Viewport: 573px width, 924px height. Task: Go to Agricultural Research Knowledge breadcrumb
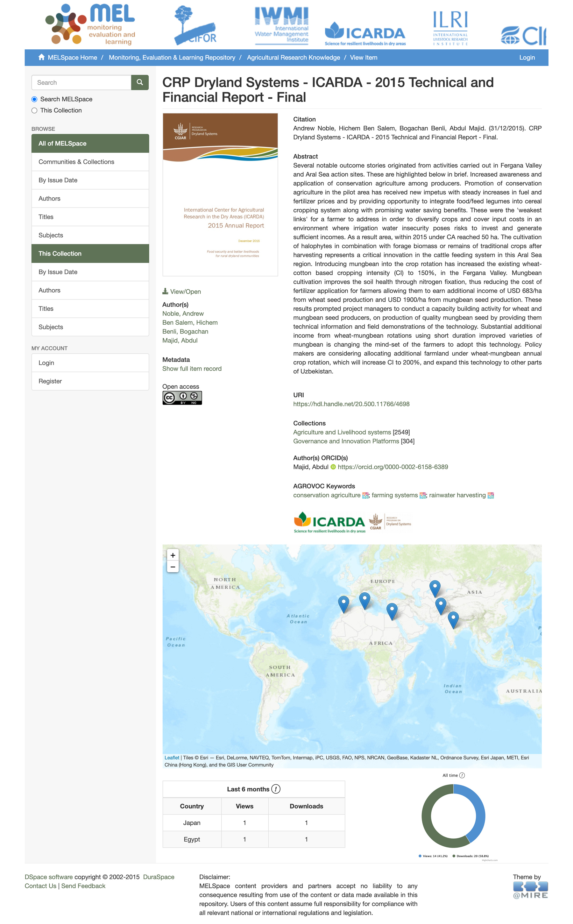point(293,58)
